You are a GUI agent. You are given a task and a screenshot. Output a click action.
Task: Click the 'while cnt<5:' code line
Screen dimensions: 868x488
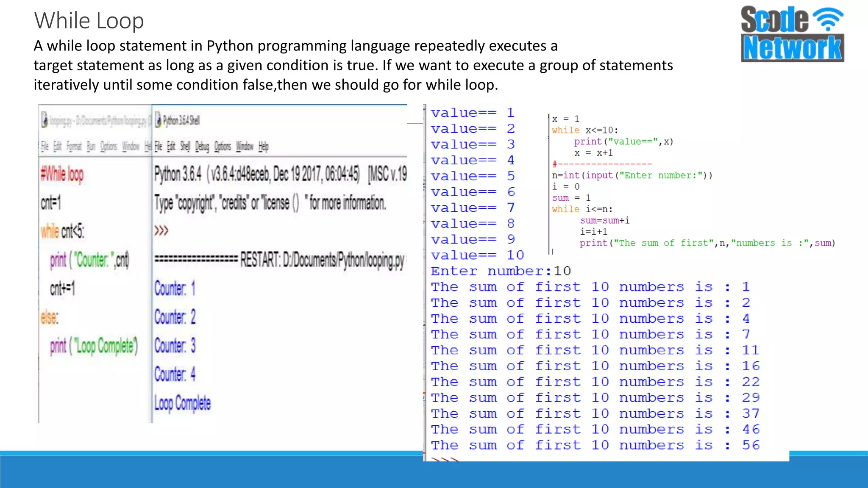click(62, 231)
